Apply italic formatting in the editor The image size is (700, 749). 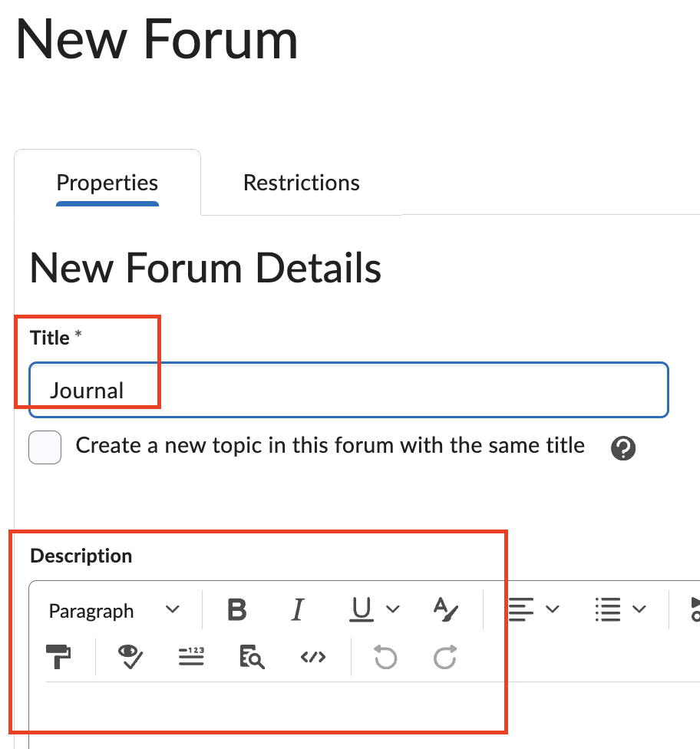297,610
